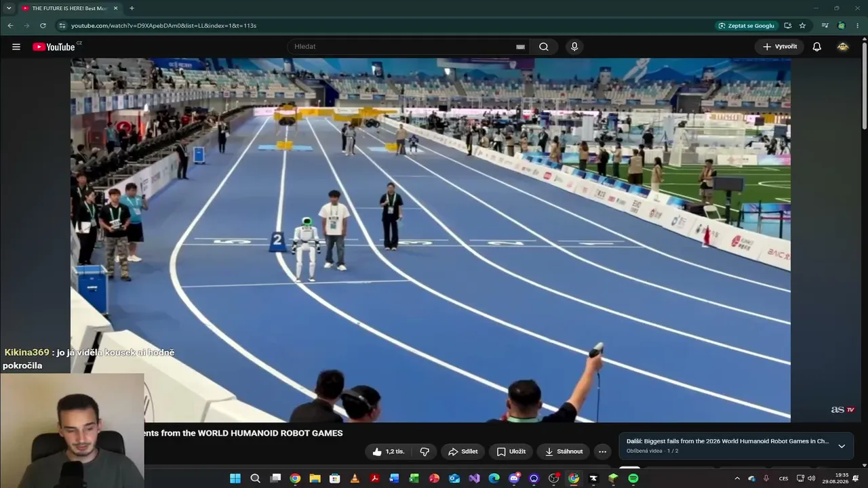
Task: Open Spotify from taskbar
Action: tap(633, 479)
